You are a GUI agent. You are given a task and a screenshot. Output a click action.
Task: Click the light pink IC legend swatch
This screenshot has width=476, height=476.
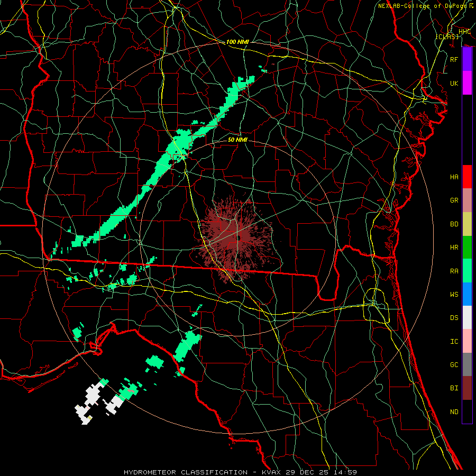[x=467, y=341]
